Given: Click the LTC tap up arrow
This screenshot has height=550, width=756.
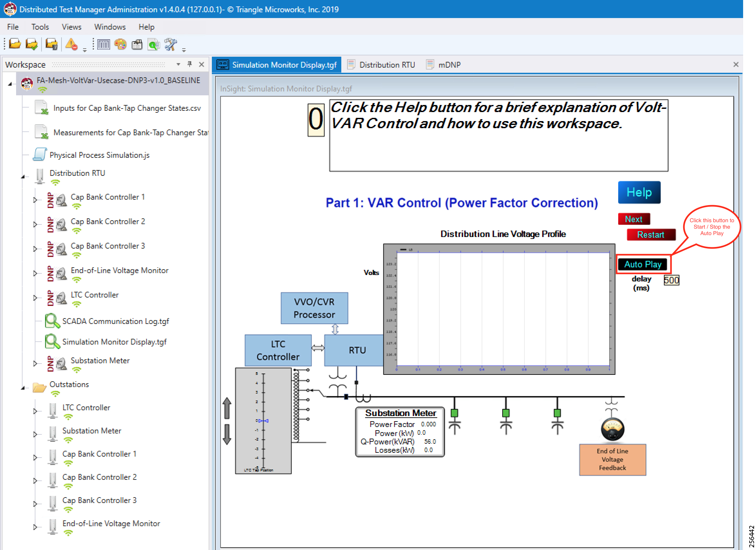Looking at the screenshot, I should (227, 408).
